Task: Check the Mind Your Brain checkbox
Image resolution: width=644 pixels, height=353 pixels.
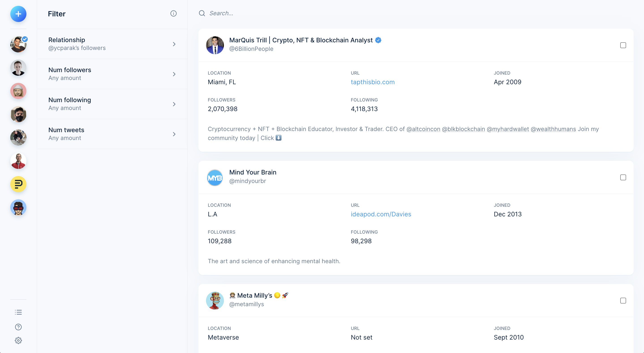Action: [623, 177]
